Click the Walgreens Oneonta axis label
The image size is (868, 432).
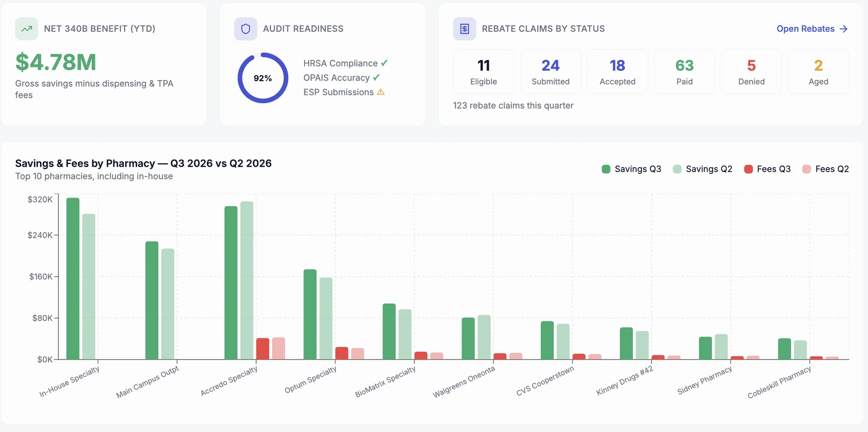(x=464, y=382)
